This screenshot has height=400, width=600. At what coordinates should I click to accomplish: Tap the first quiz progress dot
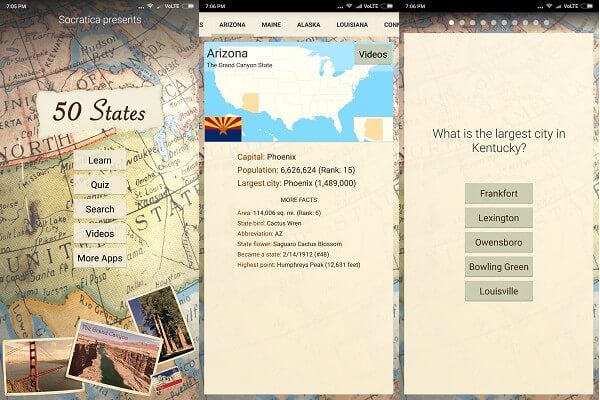(x=452, y=23)
